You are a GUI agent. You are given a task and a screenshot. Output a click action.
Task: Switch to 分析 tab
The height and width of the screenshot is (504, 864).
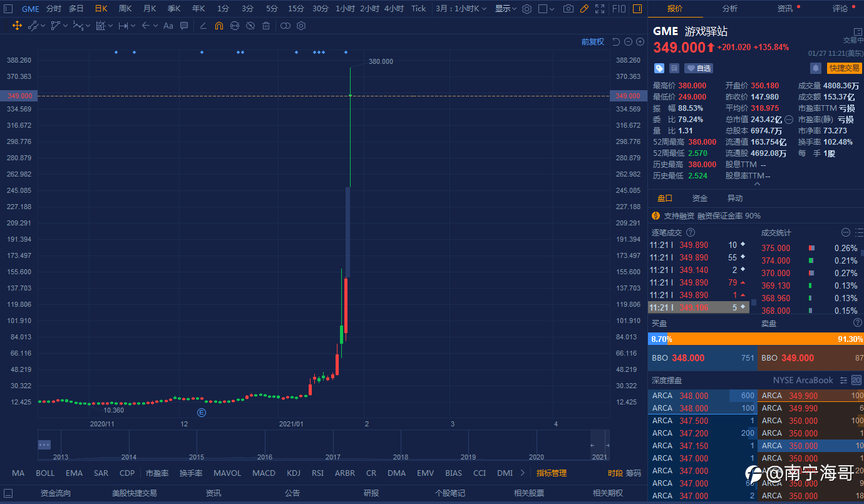729,9
